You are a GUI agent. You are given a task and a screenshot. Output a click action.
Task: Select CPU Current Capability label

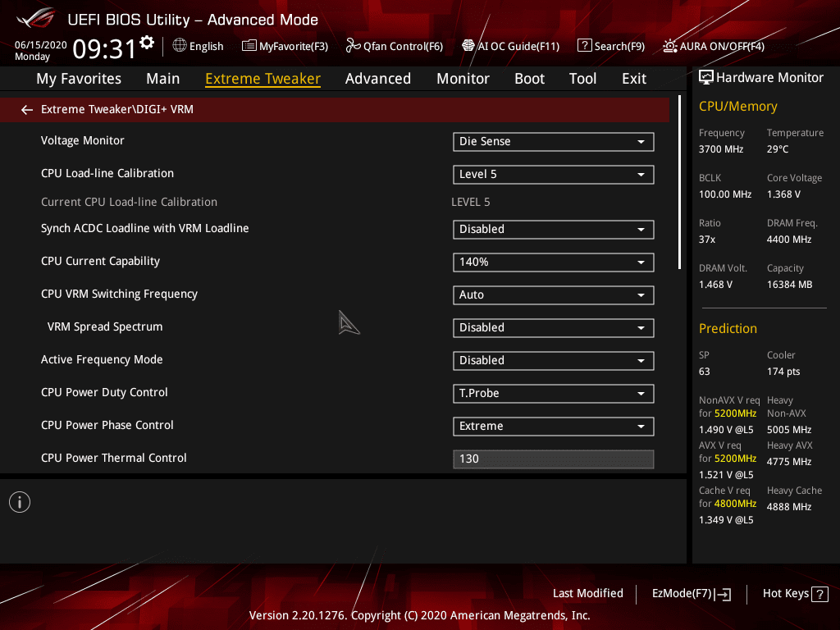[100, 261]
